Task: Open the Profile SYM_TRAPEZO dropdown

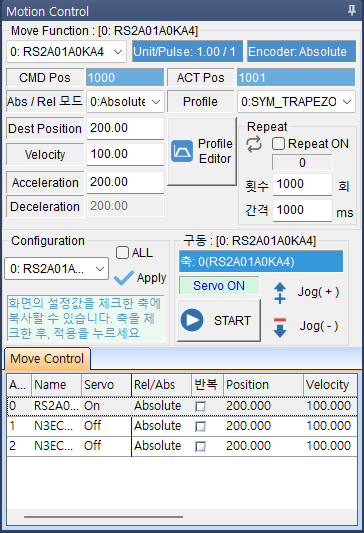Action: tap(296, 102)
